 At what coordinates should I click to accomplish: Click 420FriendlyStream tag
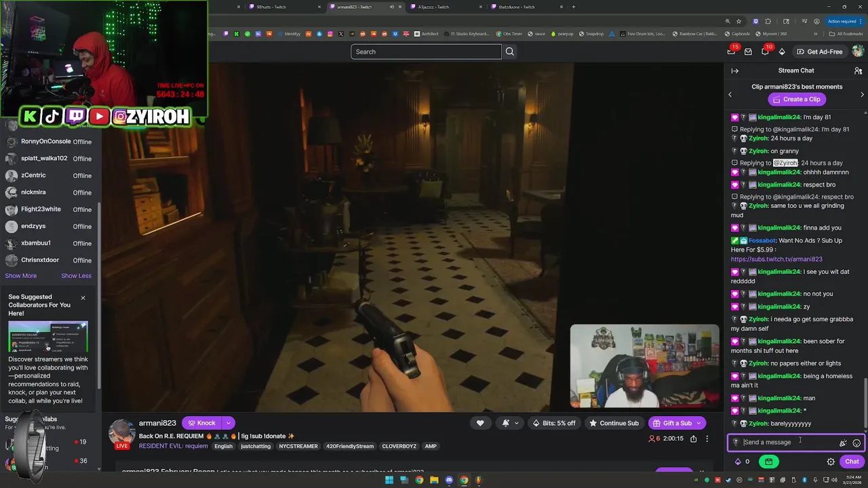pyautogui.click(x=351, y=446)
